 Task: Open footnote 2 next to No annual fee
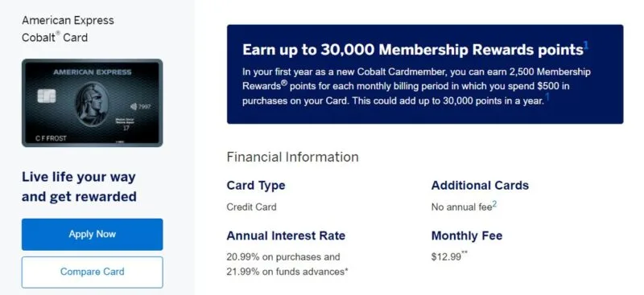click(494, 204)
